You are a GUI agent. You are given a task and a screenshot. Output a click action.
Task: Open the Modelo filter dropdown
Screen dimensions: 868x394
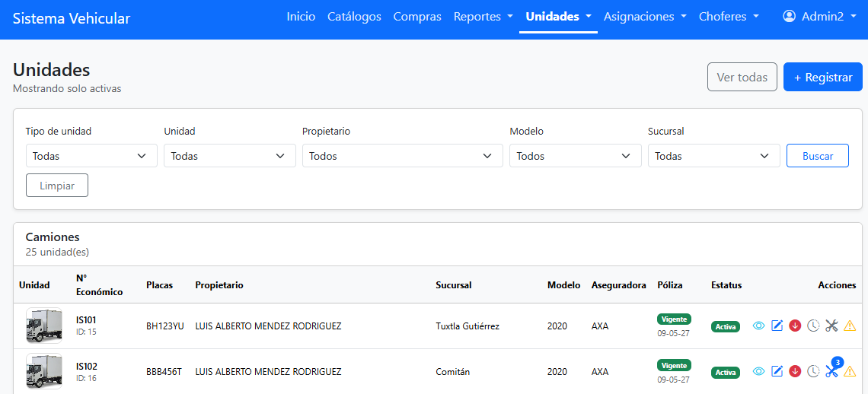tap(576, 156)
